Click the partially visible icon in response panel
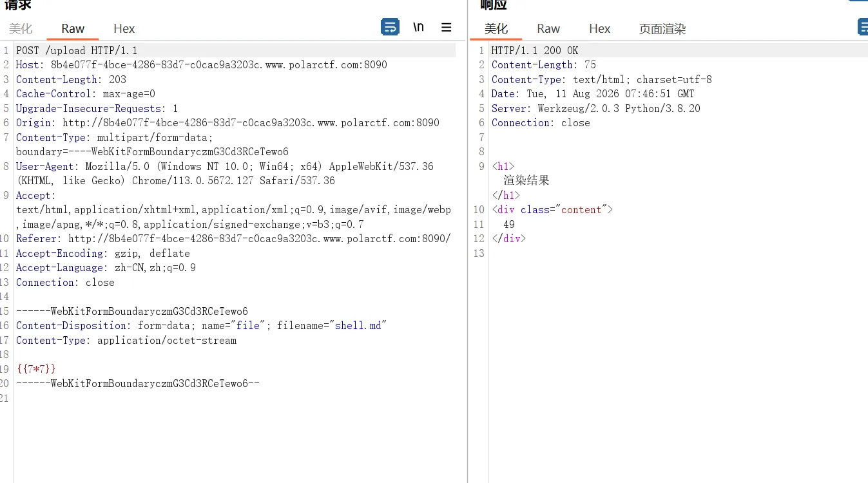The height and width of the screenshot is (483, 868). click(863, 27)
